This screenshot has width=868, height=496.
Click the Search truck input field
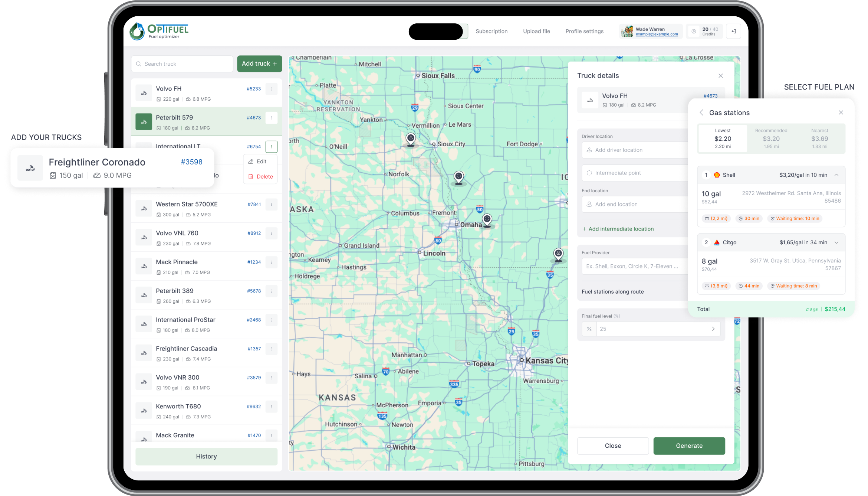click(182, 64)
